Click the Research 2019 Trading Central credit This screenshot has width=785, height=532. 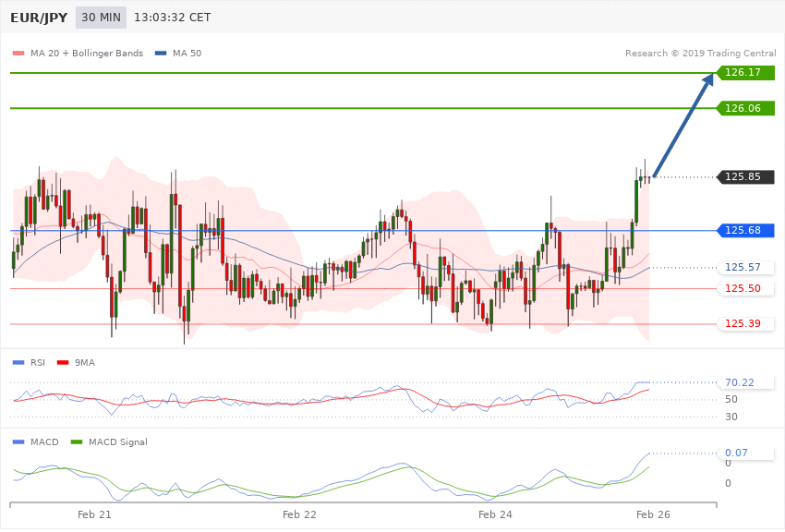[x=700, y=53]
